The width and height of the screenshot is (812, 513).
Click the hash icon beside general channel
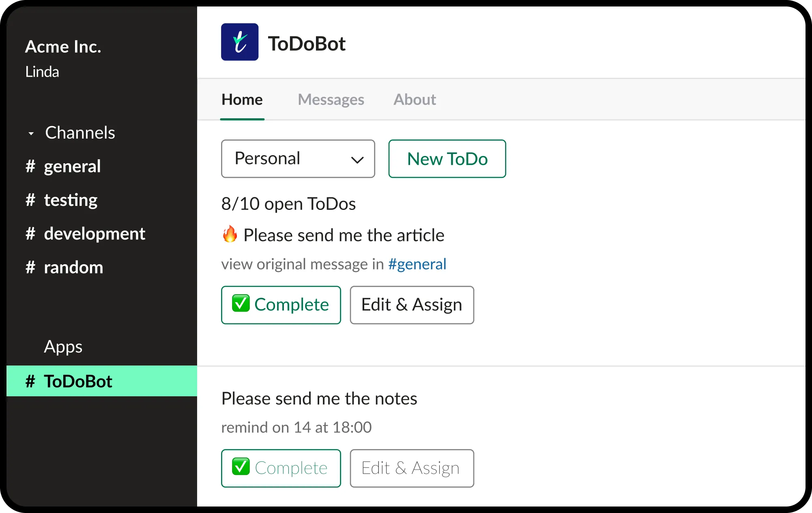point(30,167)
